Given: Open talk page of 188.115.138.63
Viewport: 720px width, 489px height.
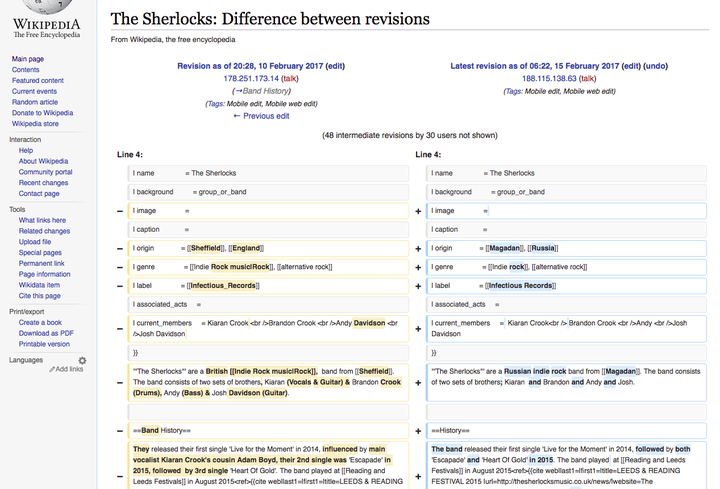Looking at the screenshot, I should [x=587, y=79].
